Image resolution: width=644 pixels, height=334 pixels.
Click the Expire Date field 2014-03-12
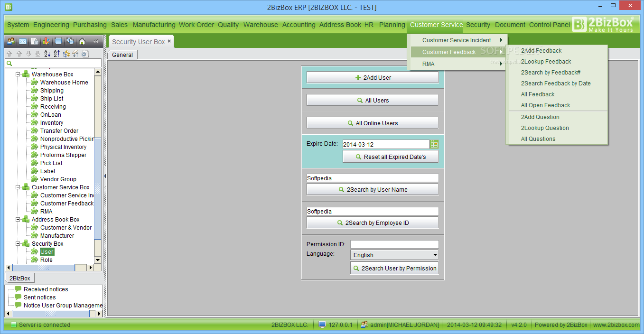click(x=386, y=144)
